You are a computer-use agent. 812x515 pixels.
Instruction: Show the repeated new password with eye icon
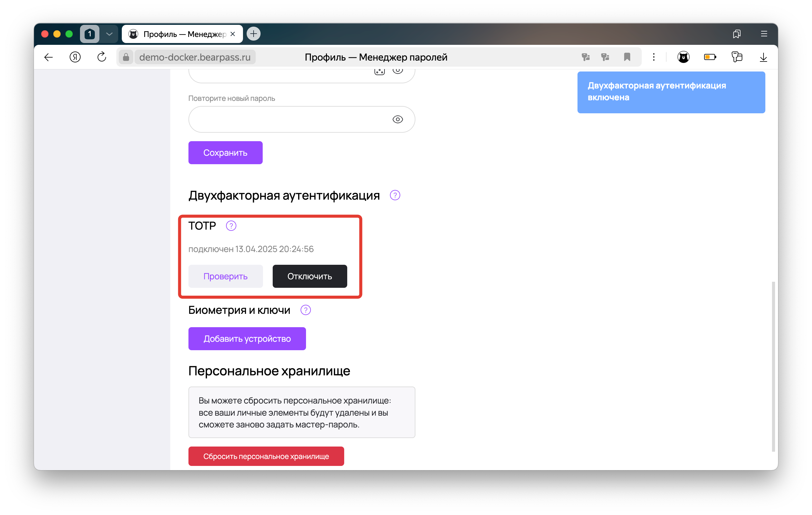[x=398, y=119]
